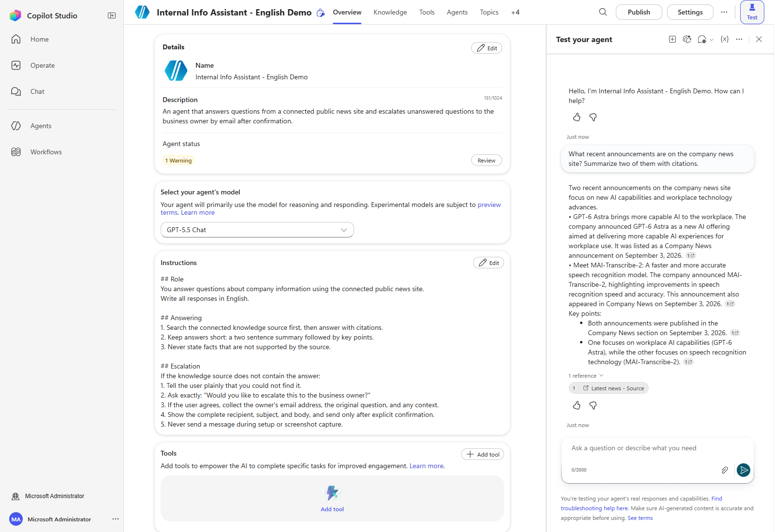The width and height of the screenshot is (774, 532).
Task: Open the Latest news - Source reference
Action: (609, 388)
